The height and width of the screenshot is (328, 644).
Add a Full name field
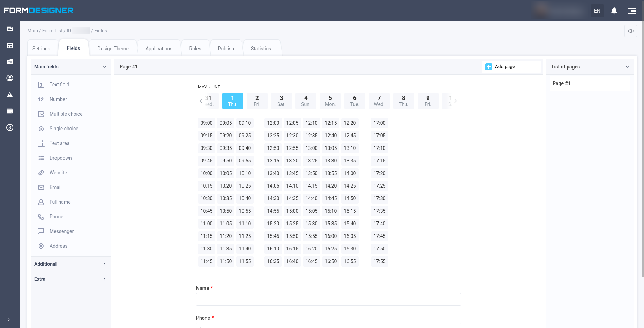click(x=71, y=202)
